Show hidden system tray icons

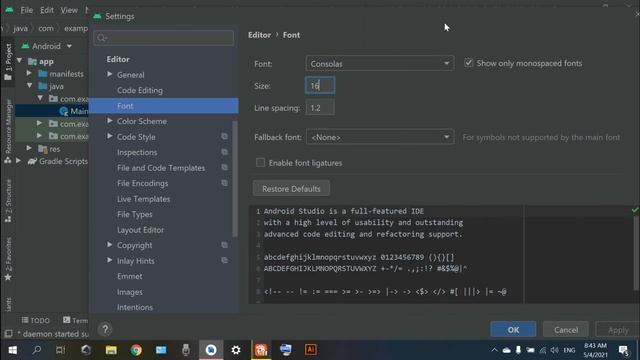point(494,350)
